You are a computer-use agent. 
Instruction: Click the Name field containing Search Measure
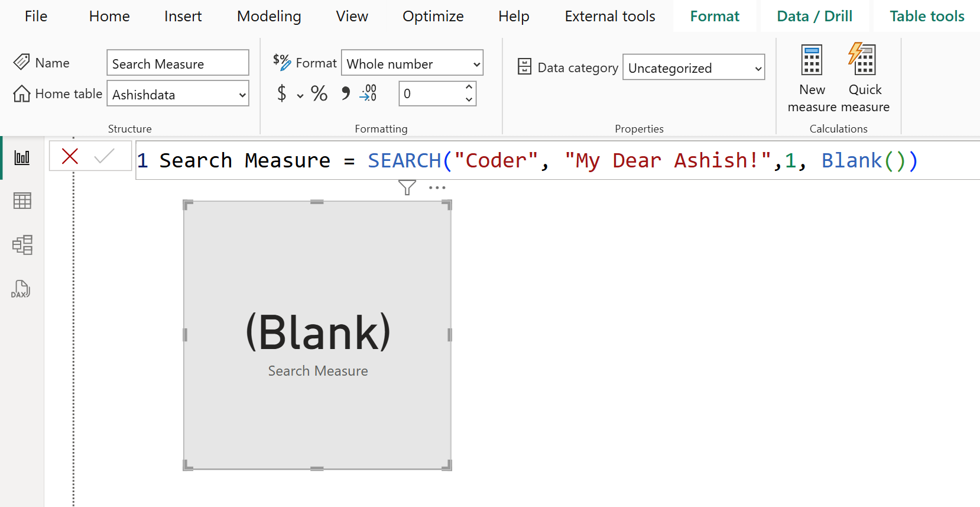coord(177,63)
